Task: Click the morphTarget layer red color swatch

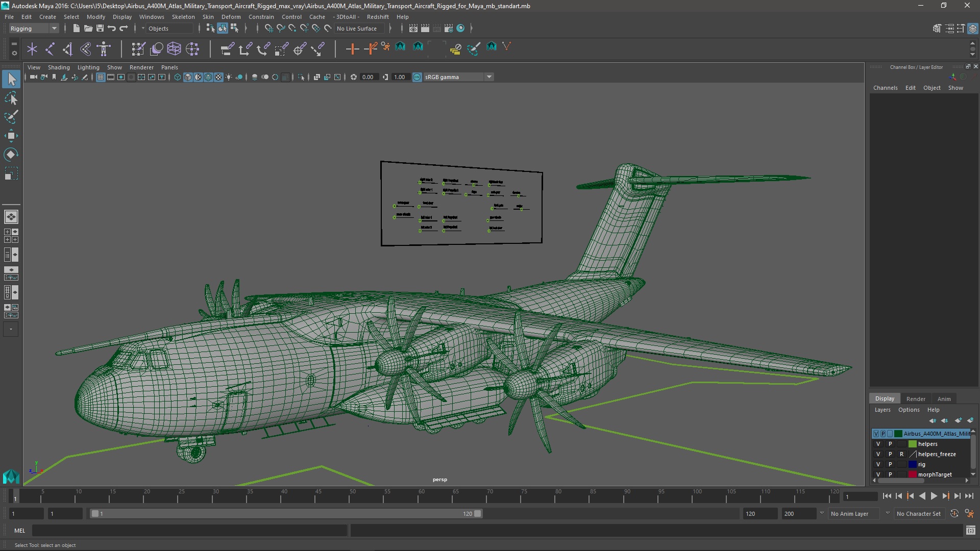Action: 912,475
